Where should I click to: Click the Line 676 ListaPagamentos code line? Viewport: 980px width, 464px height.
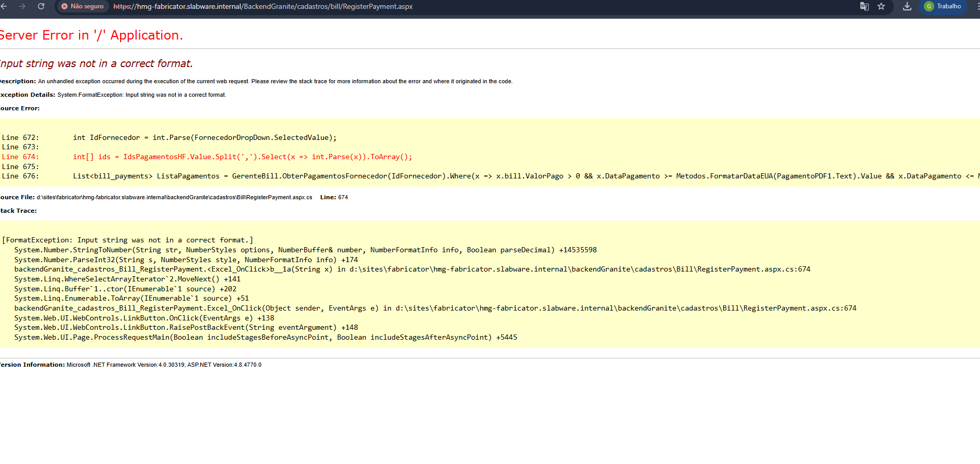click(468, 176)
